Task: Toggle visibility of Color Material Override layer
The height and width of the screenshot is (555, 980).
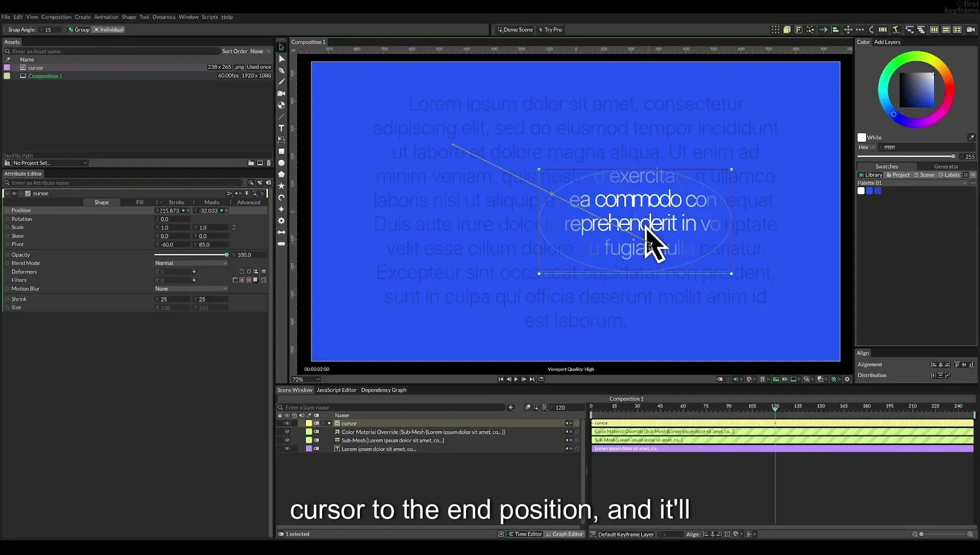Action: click(x=287, y=432)
